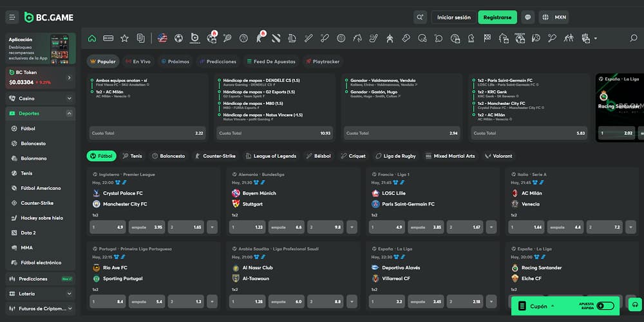Switch to the Próximos tab

pos(175,62)
